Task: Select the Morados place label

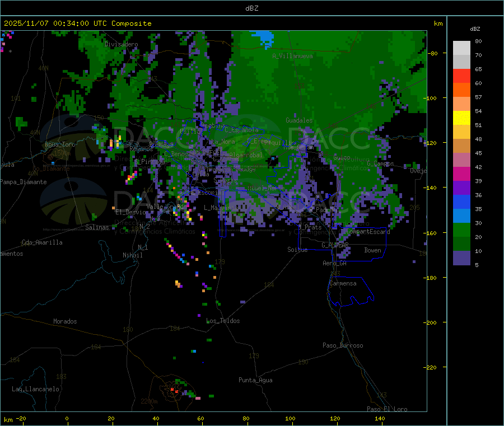Action: [x=65, y=321]
